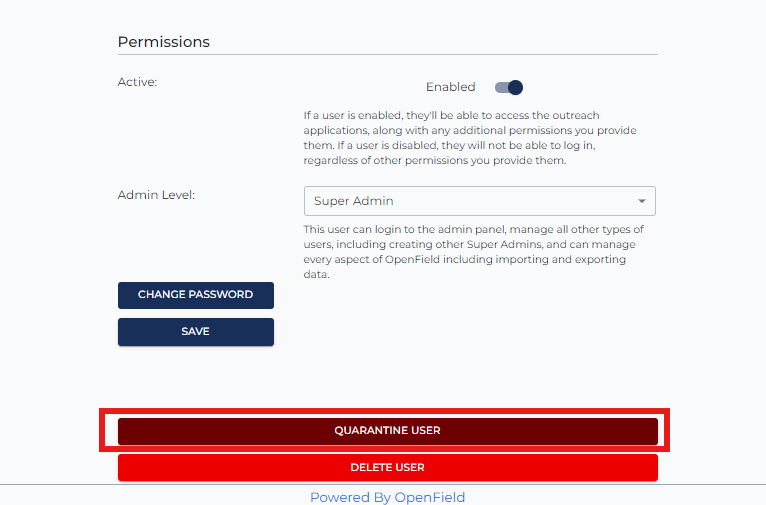766x505 pixels.
Task: Open the Powered By OpenField link
Action: tap(387, 497)
